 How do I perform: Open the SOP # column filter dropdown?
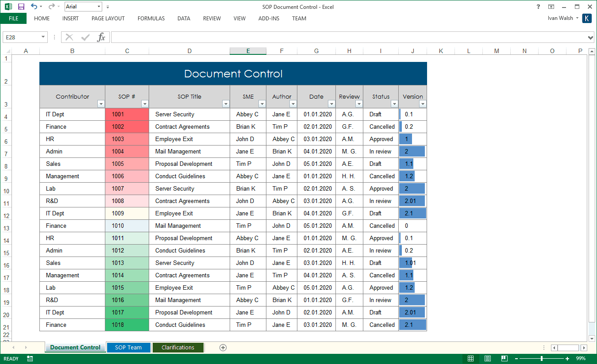pos(144,103)
